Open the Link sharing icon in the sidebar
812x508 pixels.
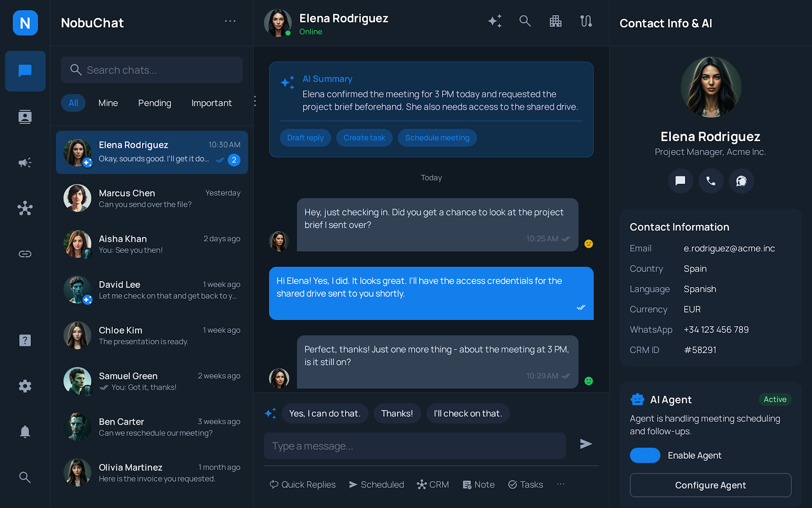(x=25, y=254)
